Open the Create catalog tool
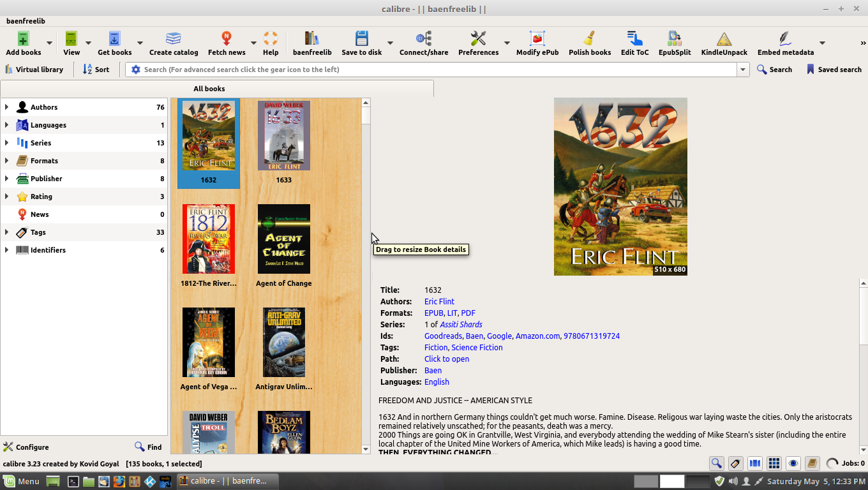This screenshot has height=490, width=868. click(x=174, y=39)
